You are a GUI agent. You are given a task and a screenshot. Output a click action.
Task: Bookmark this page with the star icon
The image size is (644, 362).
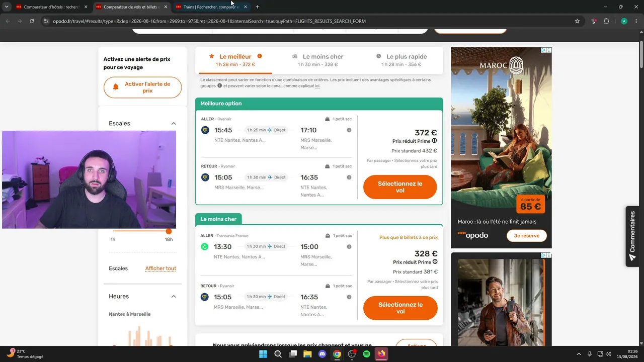tap(577, 21)
